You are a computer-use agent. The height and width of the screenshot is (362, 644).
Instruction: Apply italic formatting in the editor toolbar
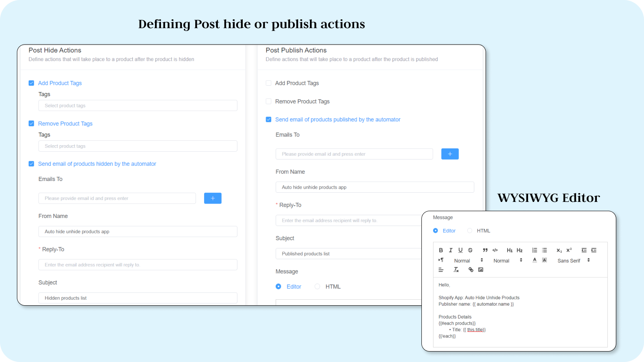[451, 250]
